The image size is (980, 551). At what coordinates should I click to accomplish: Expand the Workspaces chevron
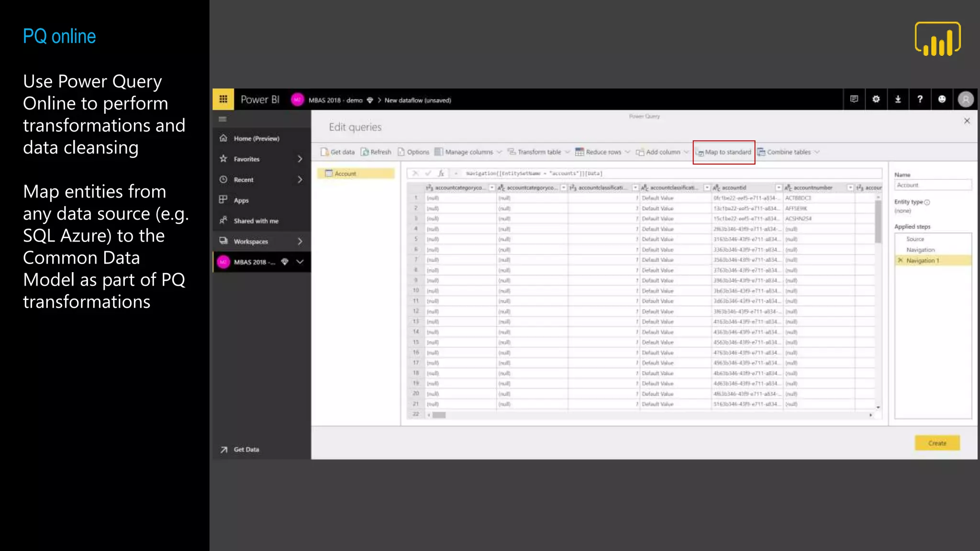[300, 241]
